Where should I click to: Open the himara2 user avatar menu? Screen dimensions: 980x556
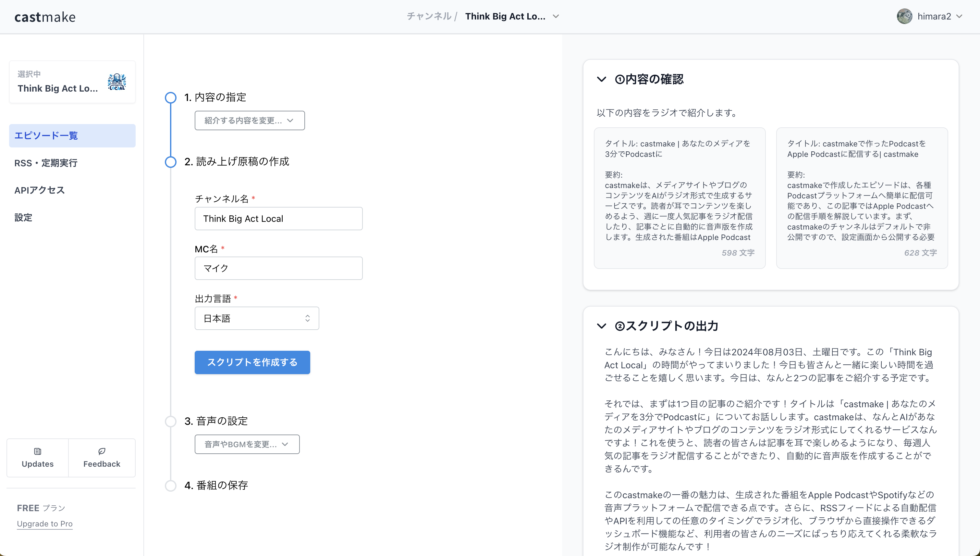[x=904, y=17]
